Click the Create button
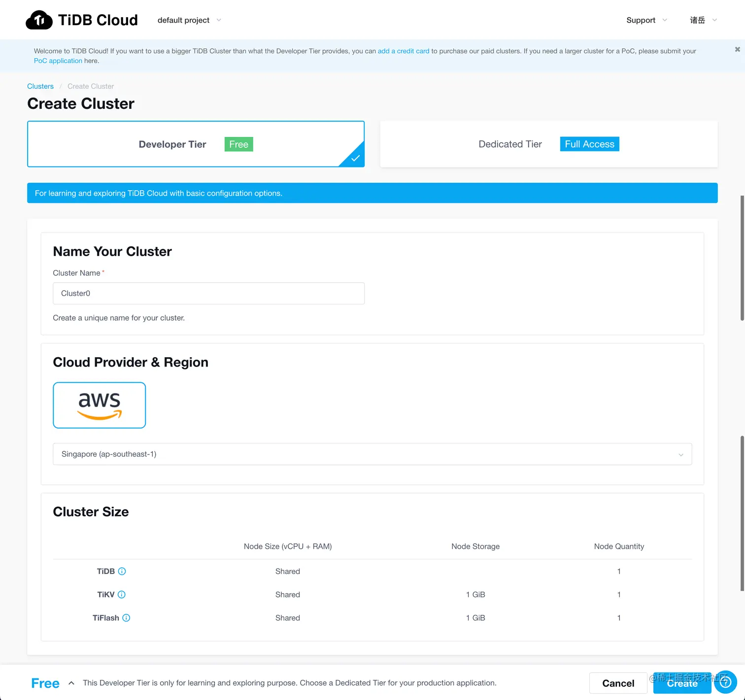Image resolution: width=745 pixels, height=700 pixels. pyautogui.click(x=682, y=683)
